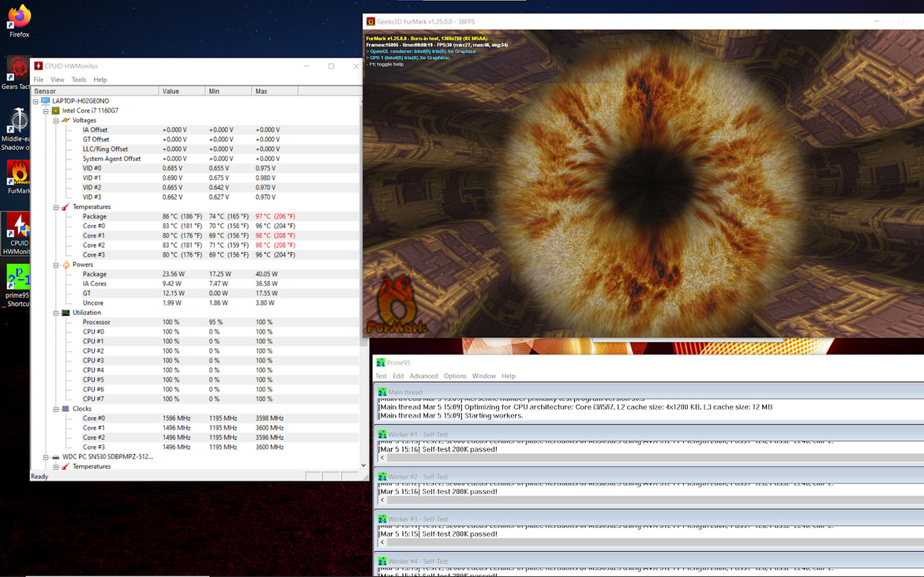Select the VID #0 voltage row
The height and width of the screenshot is (577, 924).
[195, 168]
